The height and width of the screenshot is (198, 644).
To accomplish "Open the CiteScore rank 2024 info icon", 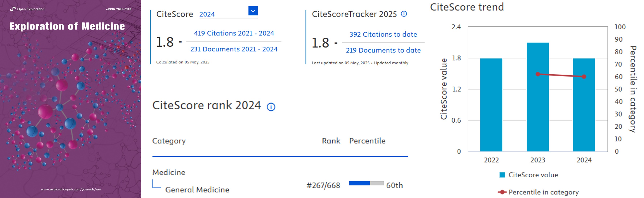I will click(x=271, y=107).
